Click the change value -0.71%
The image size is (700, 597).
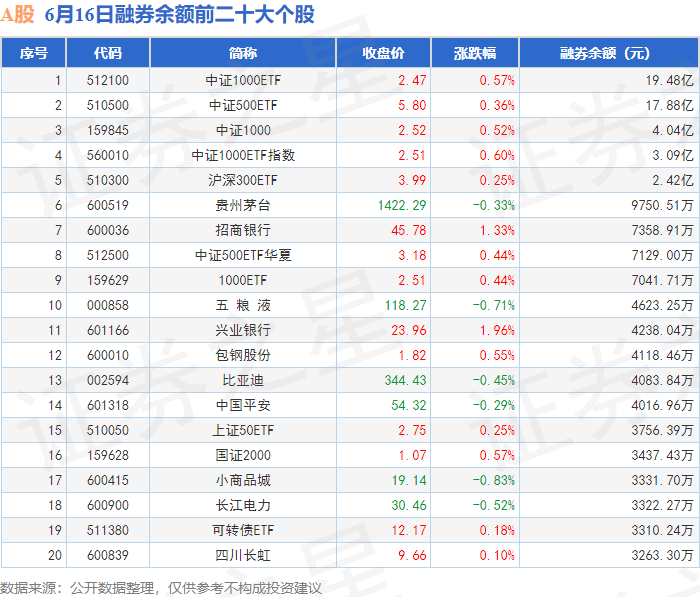click(494, 305)
